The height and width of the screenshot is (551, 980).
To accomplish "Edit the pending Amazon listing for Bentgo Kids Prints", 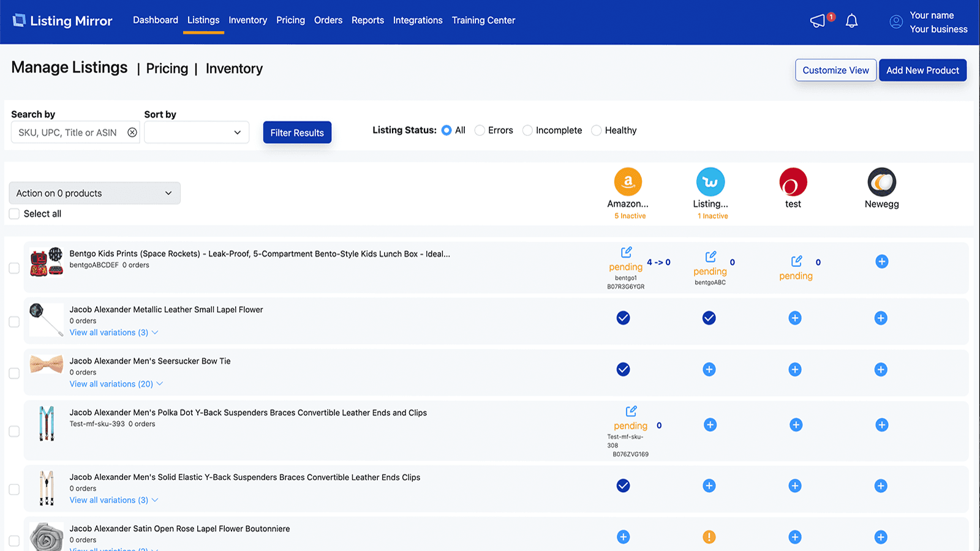I will click(626, 252).
